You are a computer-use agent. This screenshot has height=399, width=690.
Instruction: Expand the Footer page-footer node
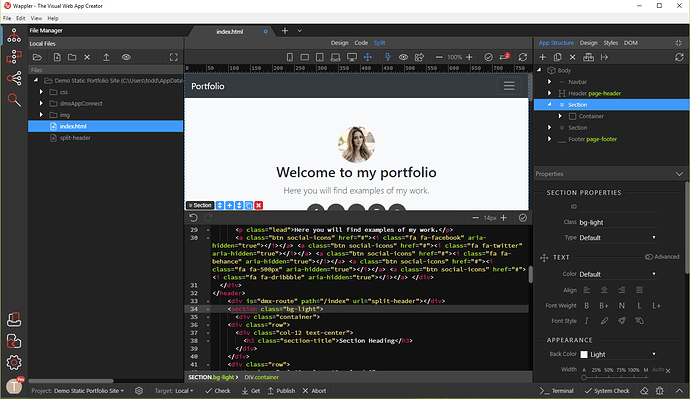pyautogui.click(x=549, y=139)
